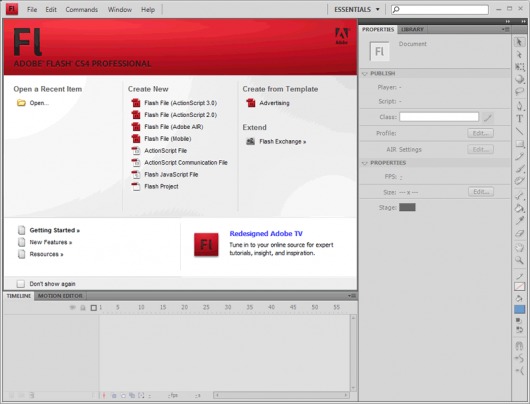This screenshot has width=530, height=404.
Task: Select the Lasso tool
Action: (x=520, y=91)
